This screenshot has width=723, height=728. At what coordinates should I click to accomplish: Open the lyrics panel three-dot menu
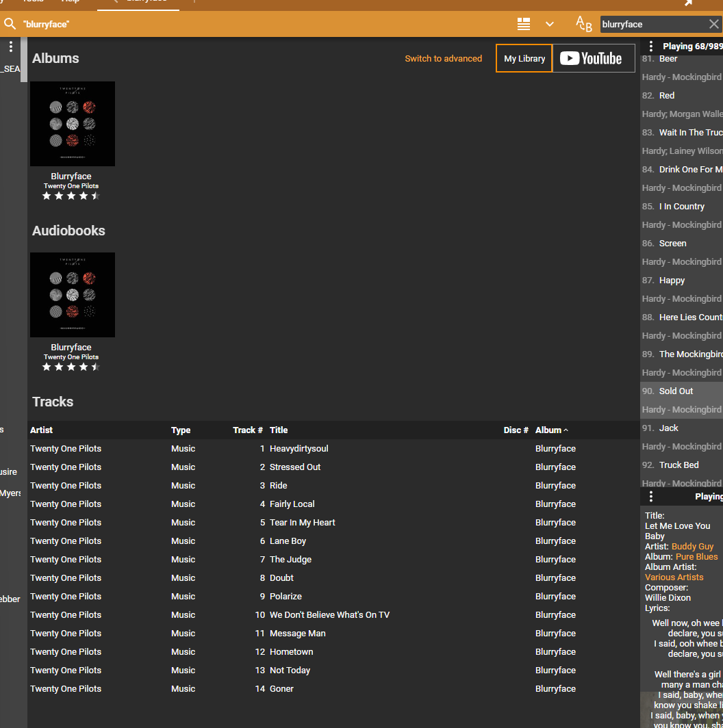click(x=651, y=496)
